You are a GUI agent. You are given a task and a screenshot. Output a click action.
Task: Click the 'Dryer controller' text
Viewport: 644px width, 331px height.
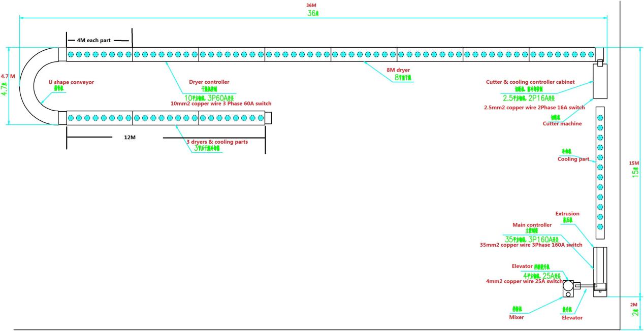coord(209,82)
